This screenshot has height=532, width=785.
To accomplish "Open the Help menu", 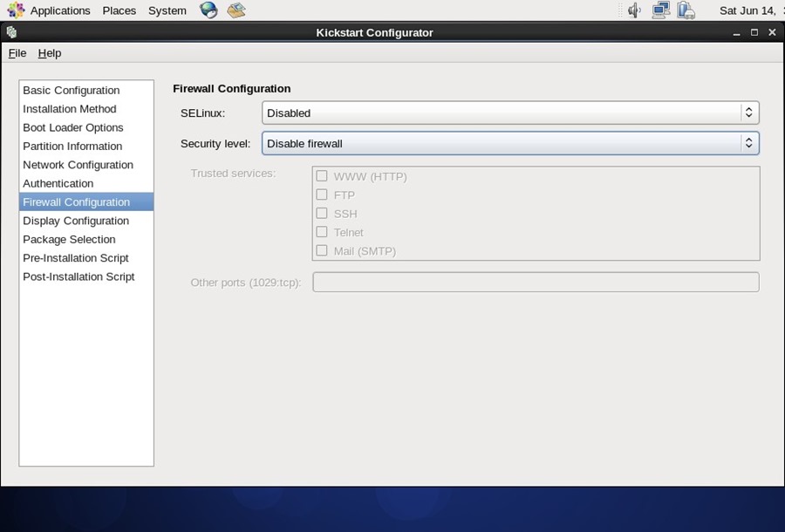I will [x=49, y=53].
